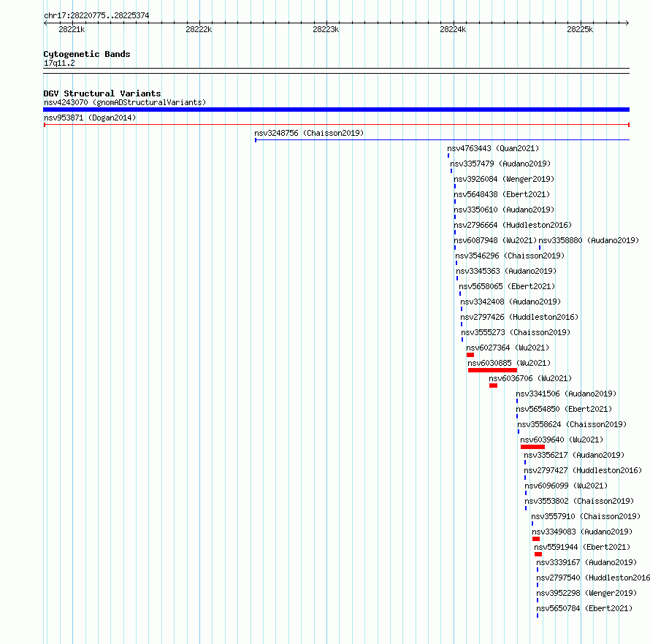The width and height of the screenshot is (650, 644).
Task: Open the nsv6036706 (Wu2021) label
Action: pyautogui.click(x=530, y=378)
